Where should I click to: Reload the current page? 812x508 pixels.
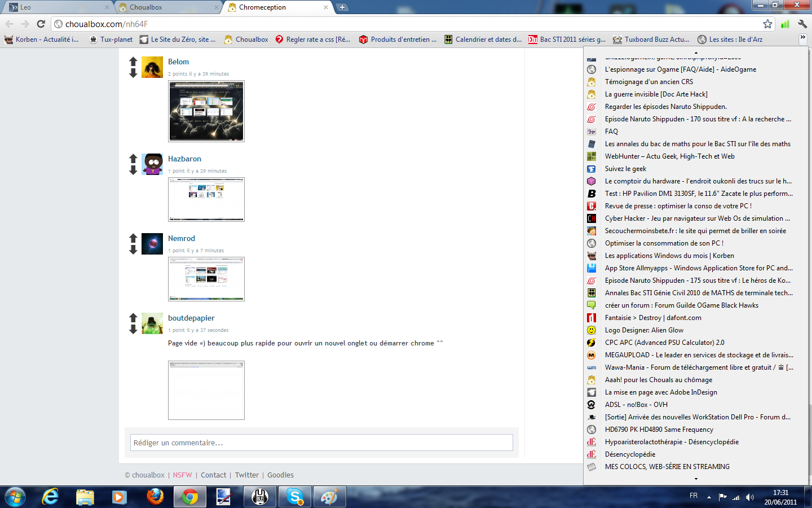pos(41,24)
